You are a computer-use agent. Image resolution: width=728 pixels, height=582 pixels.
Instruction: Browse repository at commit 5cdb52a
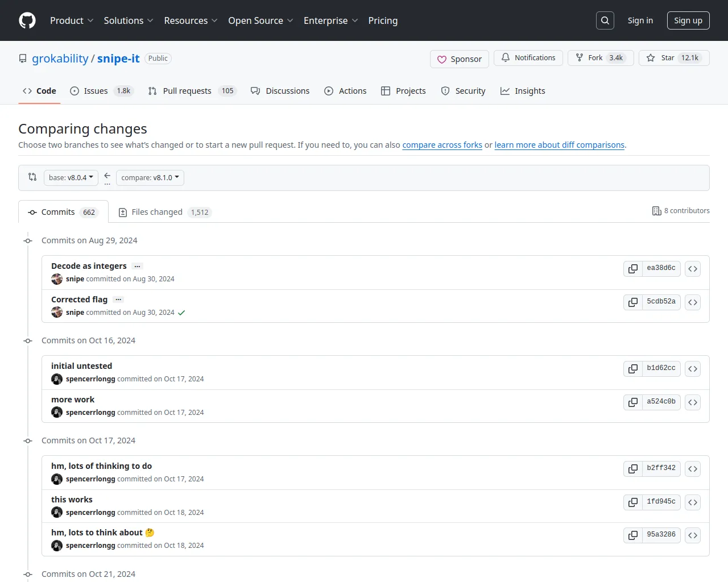[x=693, y=302]
